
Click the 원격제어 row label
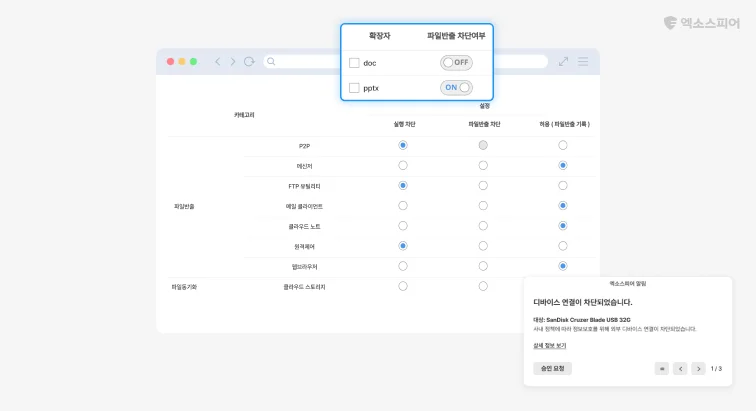304,247
